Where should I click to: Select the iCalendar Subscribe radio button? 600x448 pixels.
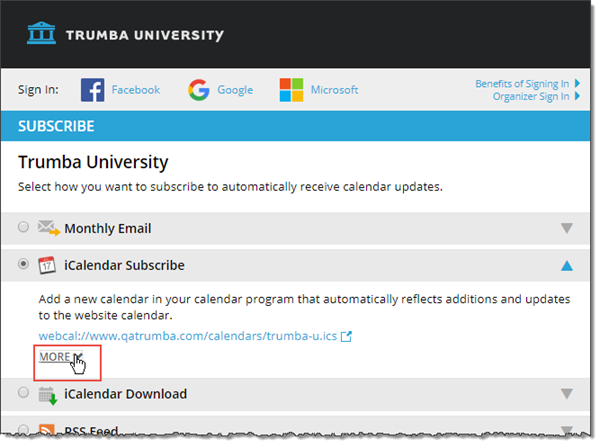coord(23,264)
